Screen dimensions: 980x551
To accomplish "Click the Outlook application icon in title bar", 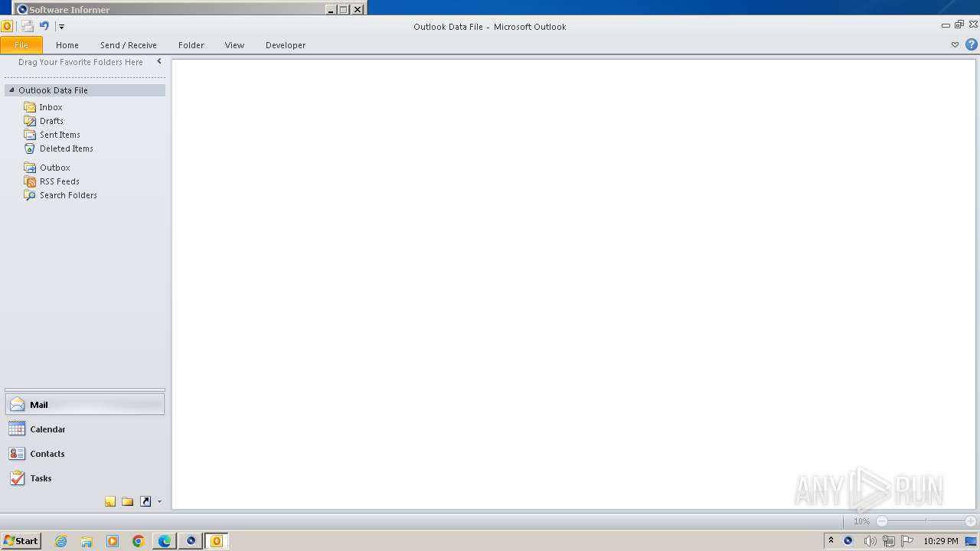I will coord(7,26).
